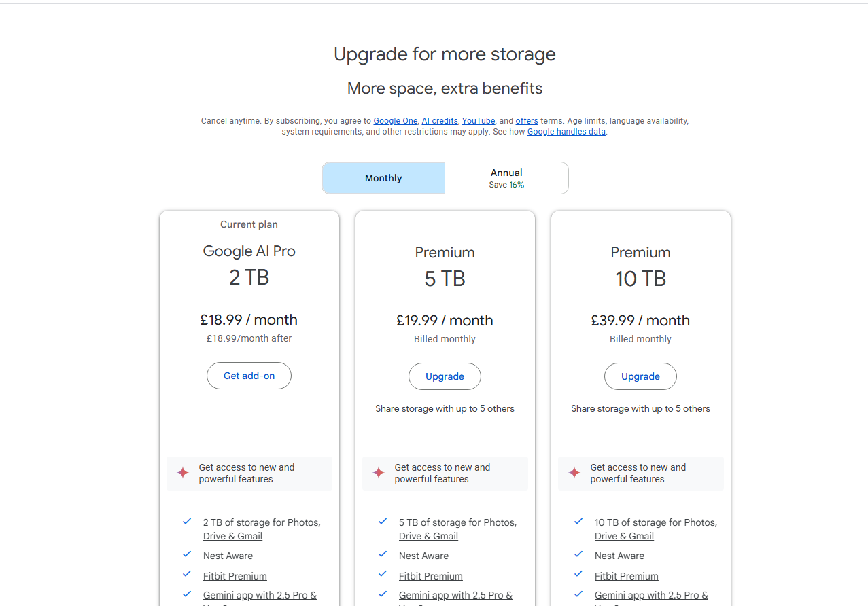Viewport: 868px width, 606px height.
Task: Upgrade to the Premium 5 TB plan
Action: click(x=445, y=376)
